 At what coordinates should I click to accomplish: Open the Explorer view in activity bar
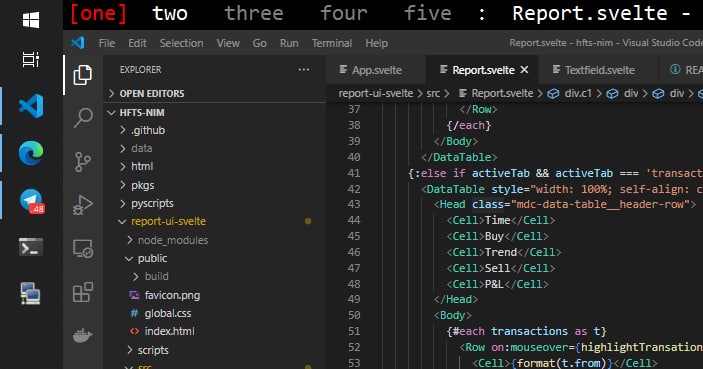(x=82, y=74)
